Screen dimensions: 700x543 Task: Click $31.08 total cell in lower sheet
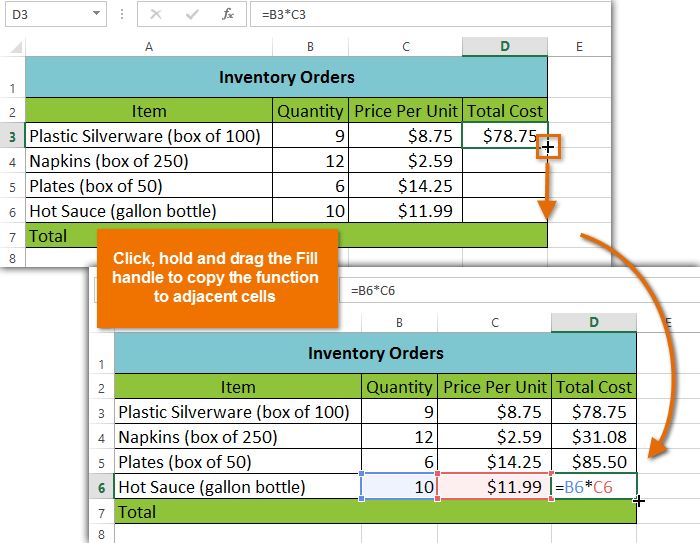(594, 437)
